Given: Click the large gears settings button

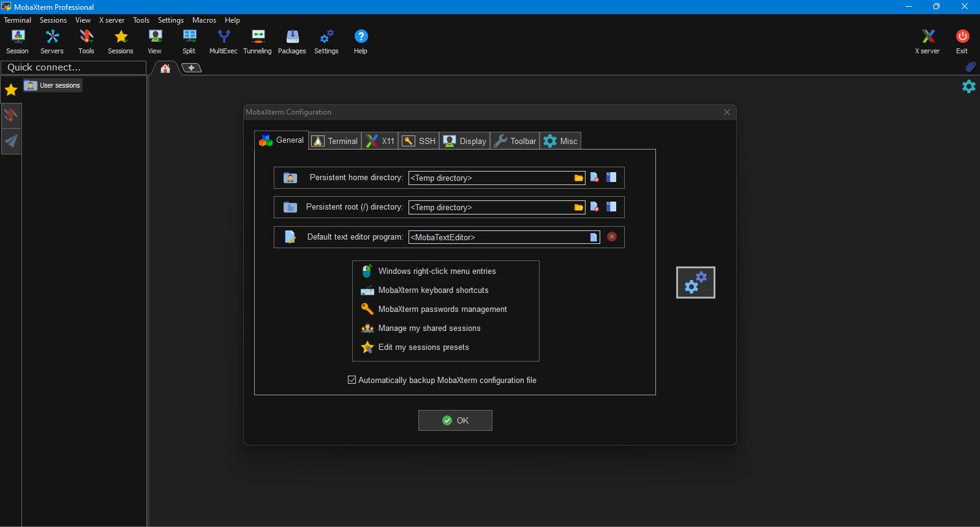Looking at the screenshot, I should click(695, 282).
